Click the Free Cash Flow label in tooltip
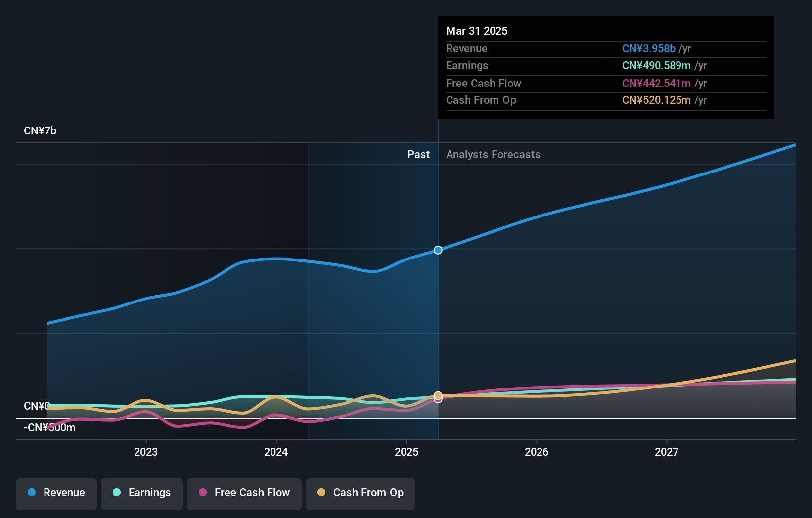This screenshot has width=812, height=518. (x=484, y=84)
